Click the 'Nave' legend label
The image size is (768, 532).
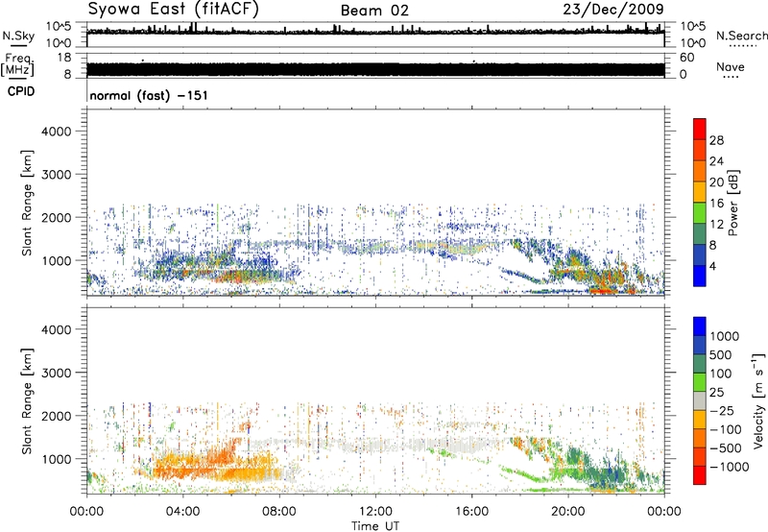click(x=731, y=67)
